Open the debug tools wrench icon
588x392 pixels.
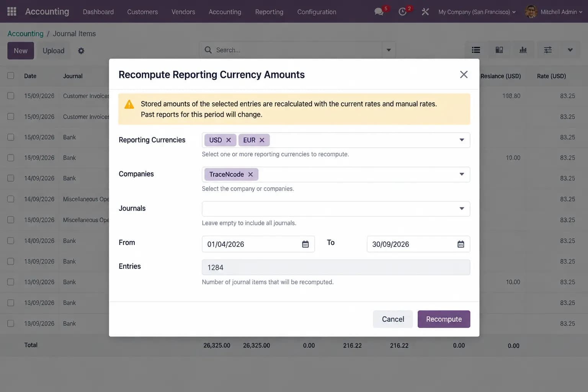point(425,12)
